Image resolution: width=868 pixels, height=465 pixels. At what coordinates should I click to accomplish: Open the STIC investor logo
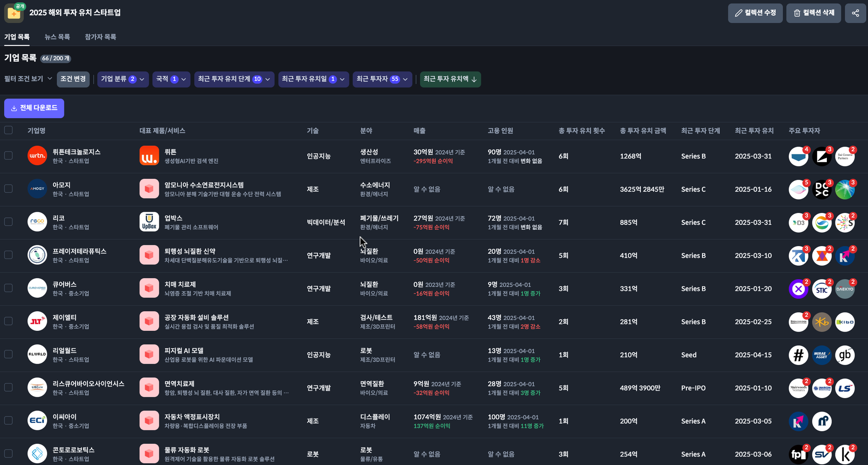tap(821, 289)
